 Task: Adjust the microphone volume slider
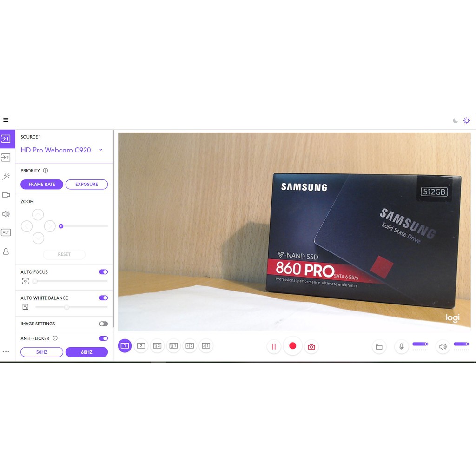point(420,343)
